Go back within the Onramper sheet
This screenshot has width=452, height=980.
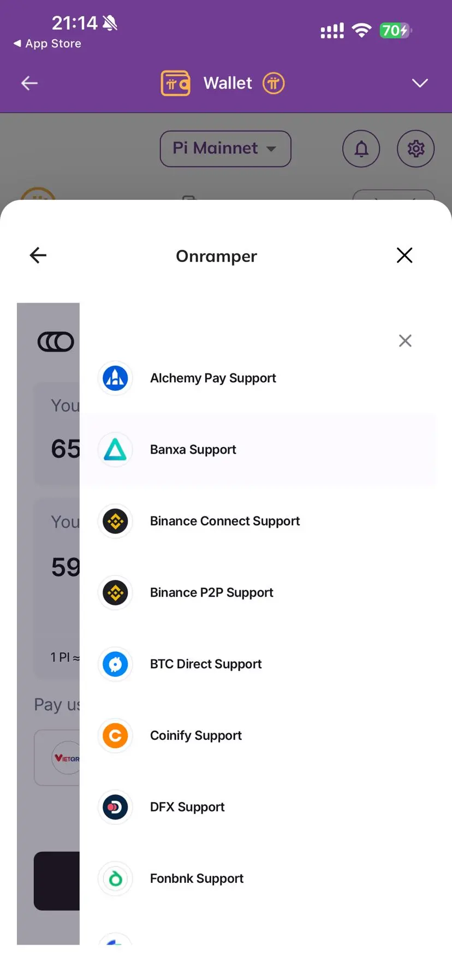point(38,255)
